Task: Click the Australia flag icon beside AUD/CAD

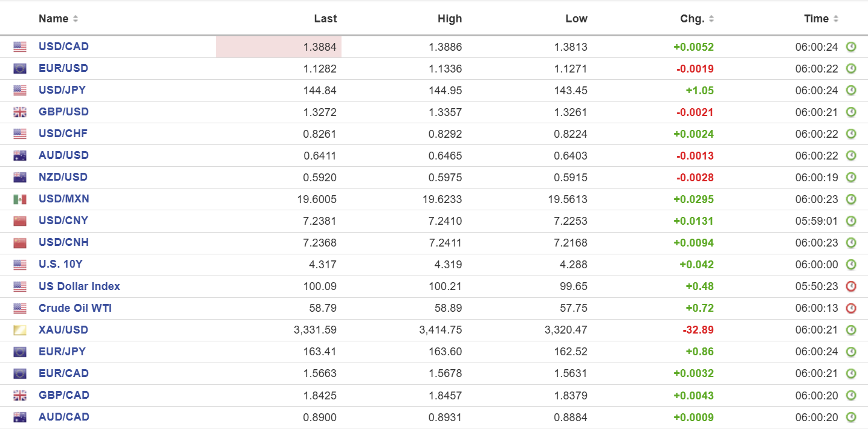Action: (20, 417)
